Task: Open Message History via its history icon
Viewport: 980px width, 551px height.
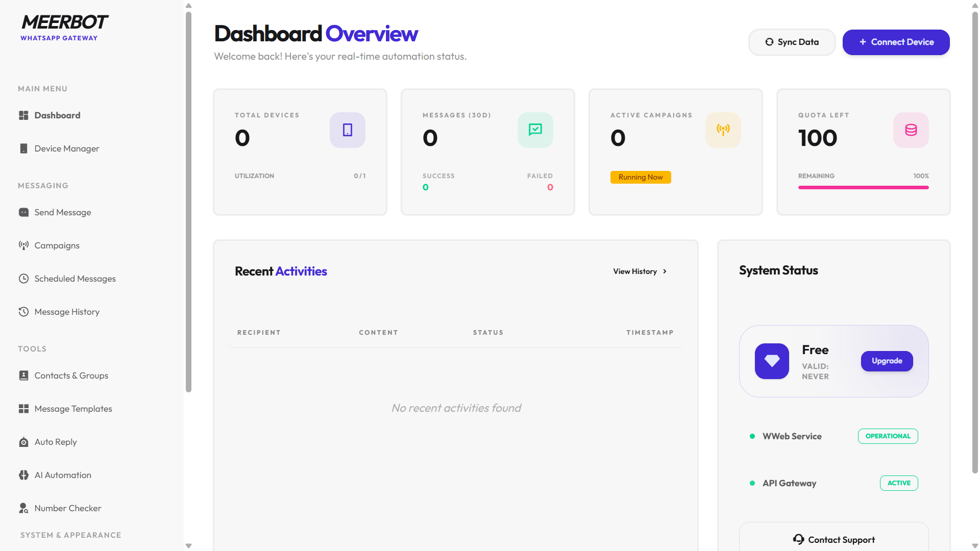Action: [23, 312]
